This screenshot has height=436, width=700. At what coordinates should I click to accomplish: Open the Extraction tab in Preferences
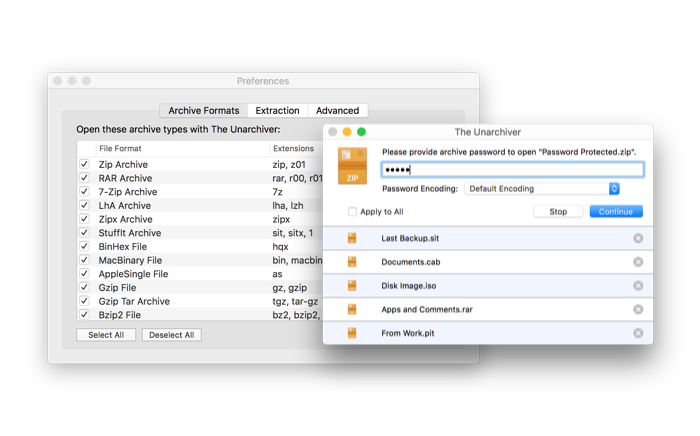(x=277, y=111)
